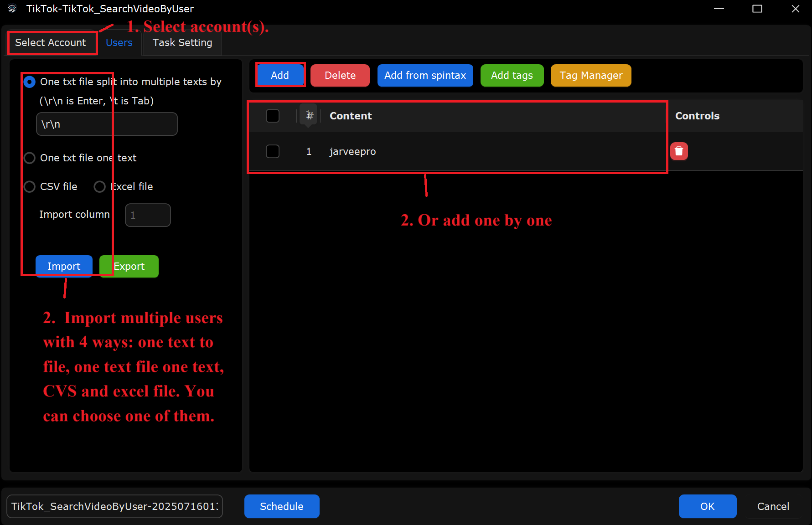Select 'One txt file one text' radio
This screenshot has height=525, width=812.
click(30, 158)
